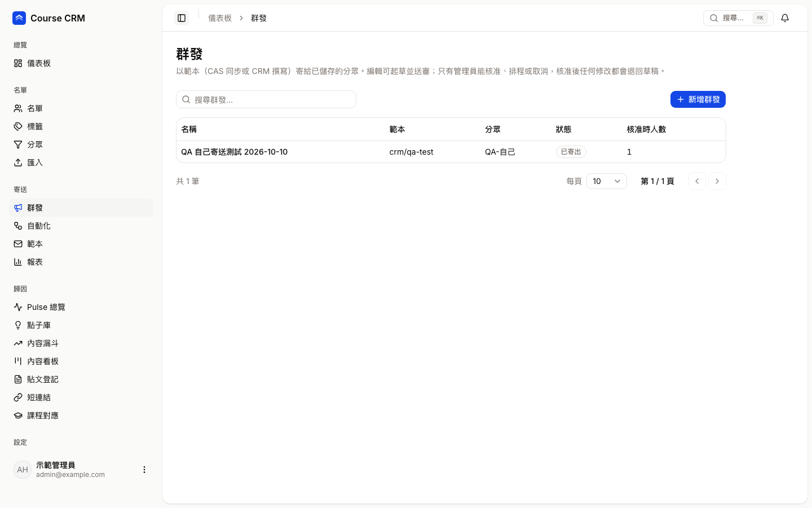The width and height of the screenshot is (812, 508).
Task: Open the QA 自己寄送測試 2026-10-10 row
Action: pyautogui.click(x=451, y=152)
